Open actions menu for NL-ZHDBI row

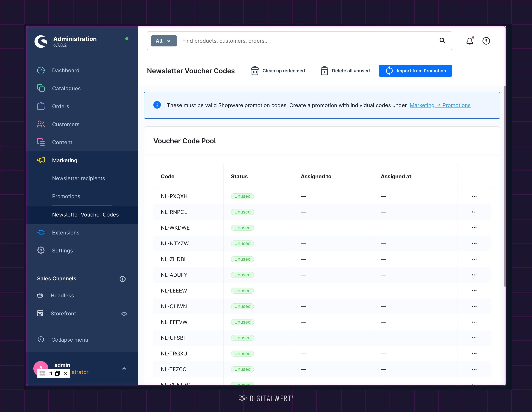[x=474, y=259]
